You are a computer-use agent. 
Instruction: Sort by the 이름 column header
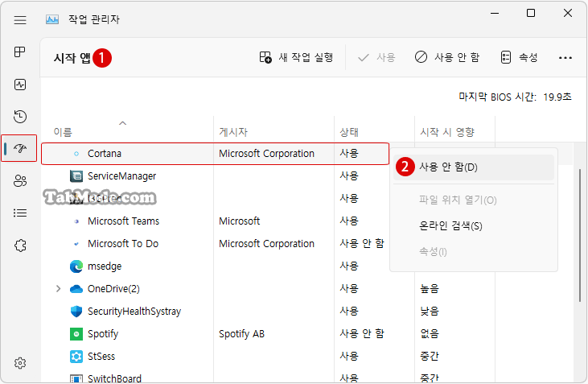coord(63,132)
